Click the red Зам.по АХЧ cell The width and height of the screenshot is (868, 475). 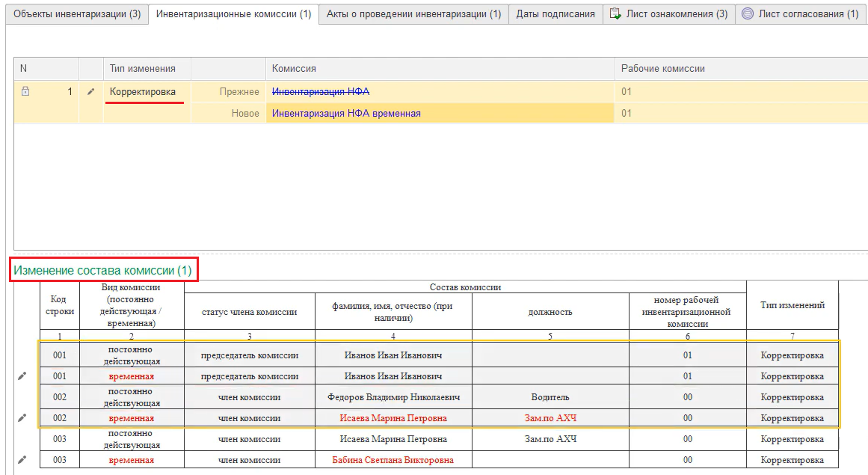click(550, 418)
